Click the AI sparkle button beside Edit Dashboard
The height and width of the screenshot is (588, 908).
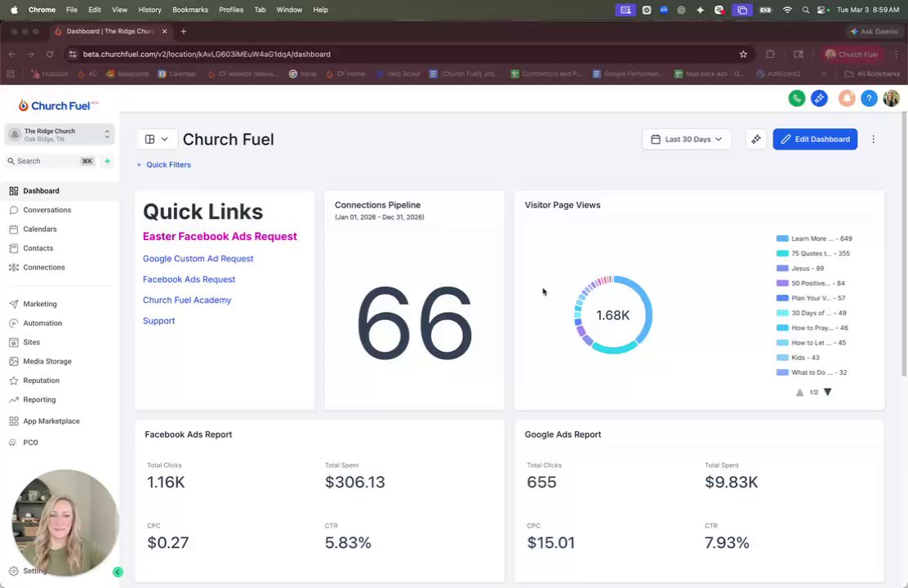click(x=755, y=139)
